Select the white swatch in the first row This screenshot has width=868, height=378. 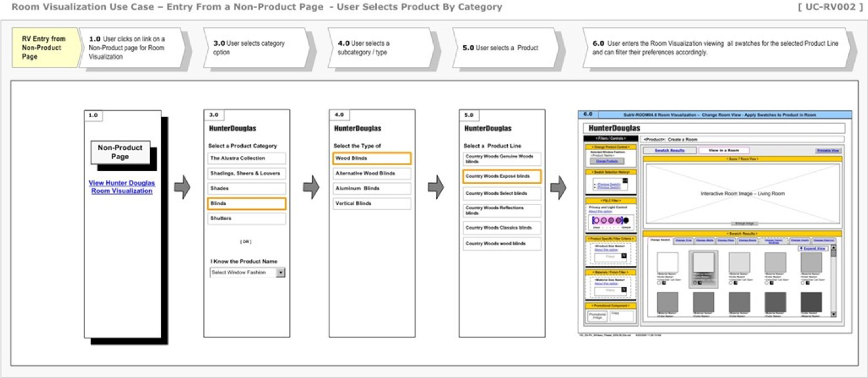point(667,263)
